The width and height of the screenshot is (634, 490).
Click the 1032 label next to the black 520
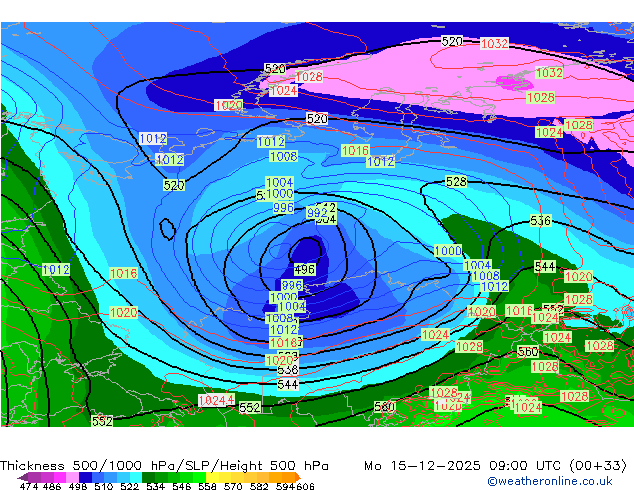coord(494,43)
